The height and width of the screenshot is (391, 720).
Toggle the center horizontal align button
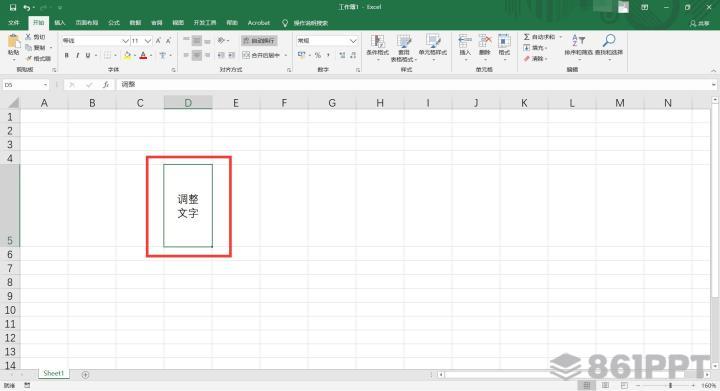pos(197,56)
